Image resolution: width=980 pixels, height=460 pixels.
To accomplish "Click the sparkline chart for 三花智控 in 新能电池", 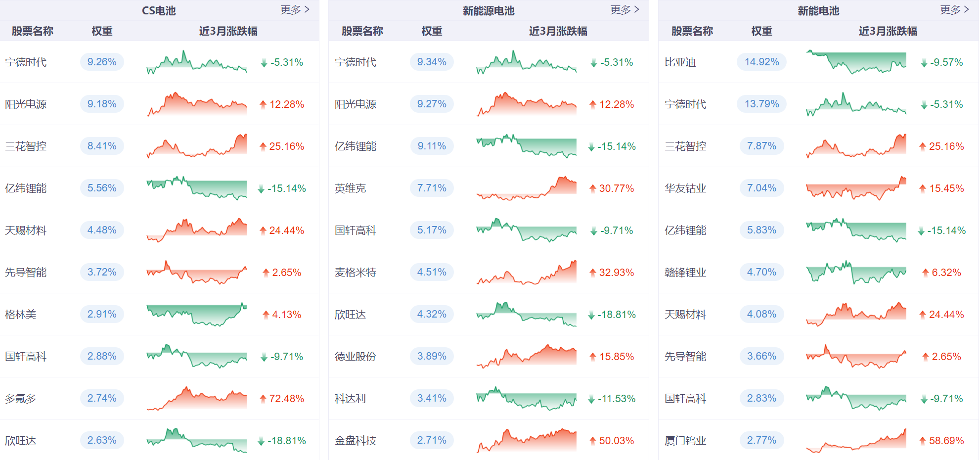I will (x=856, y=146).
